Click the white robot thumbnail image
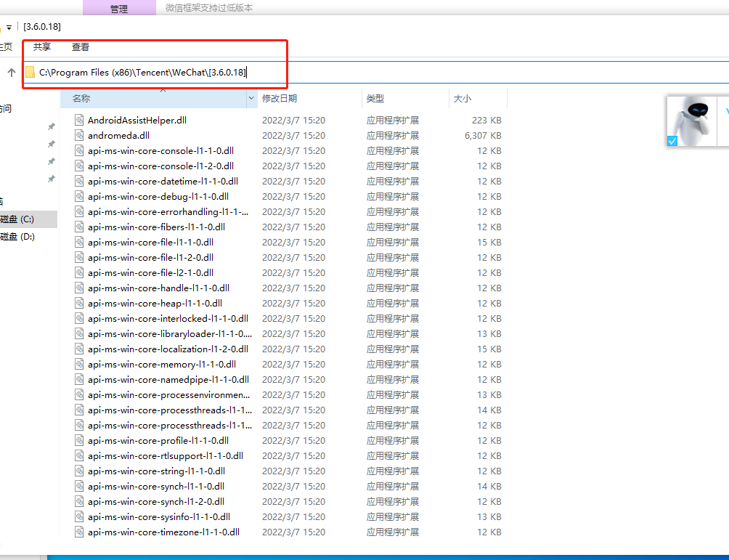 point(693,118)
